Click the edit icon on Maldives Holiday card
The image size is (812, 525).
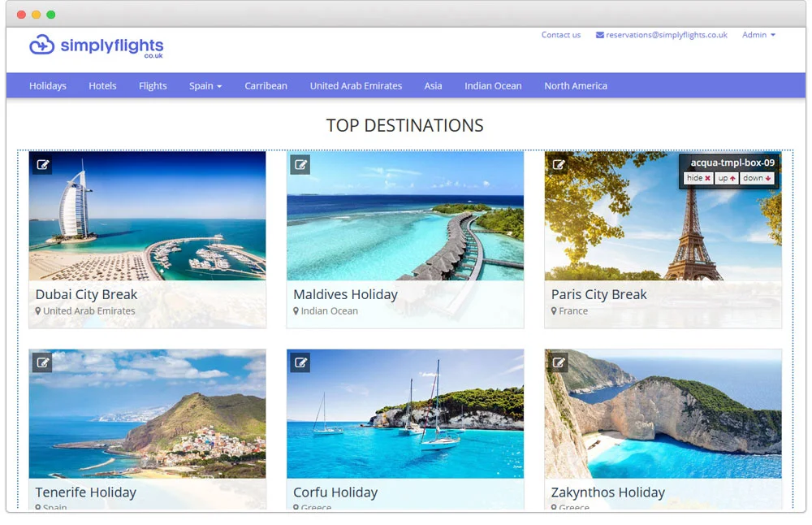pyautogui.click(x=300, y=165)
